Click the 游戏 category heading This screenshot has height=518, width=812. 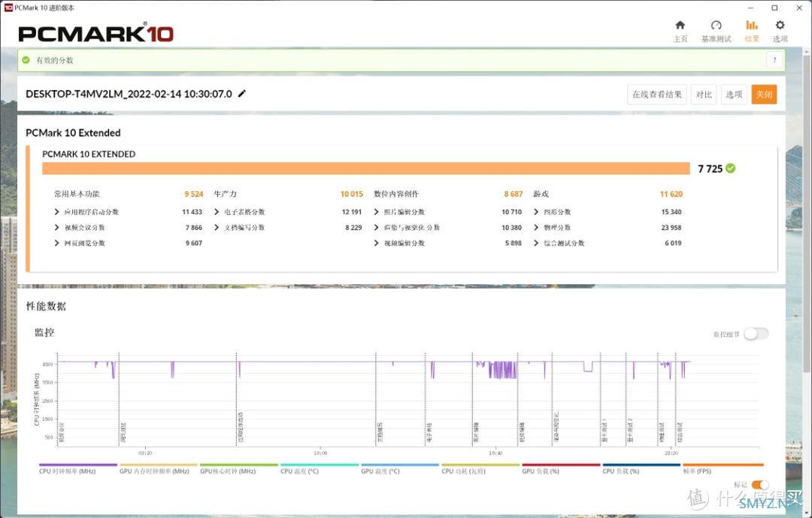[x=541, y=194]
